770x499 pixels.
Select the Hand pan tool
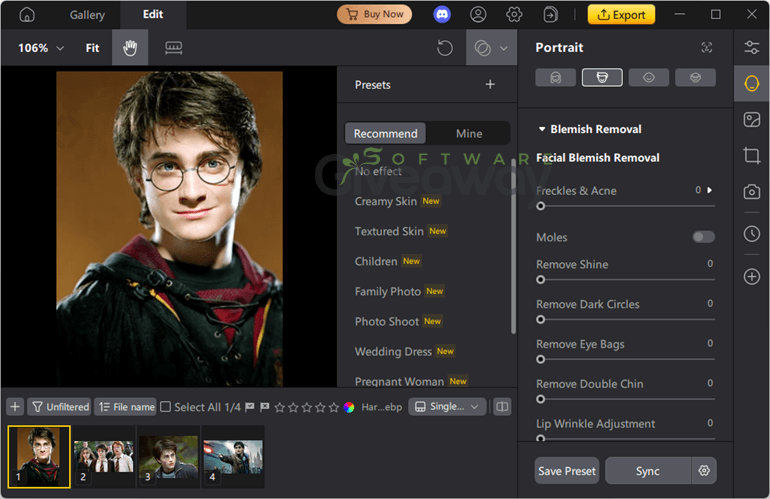[130, 48]
